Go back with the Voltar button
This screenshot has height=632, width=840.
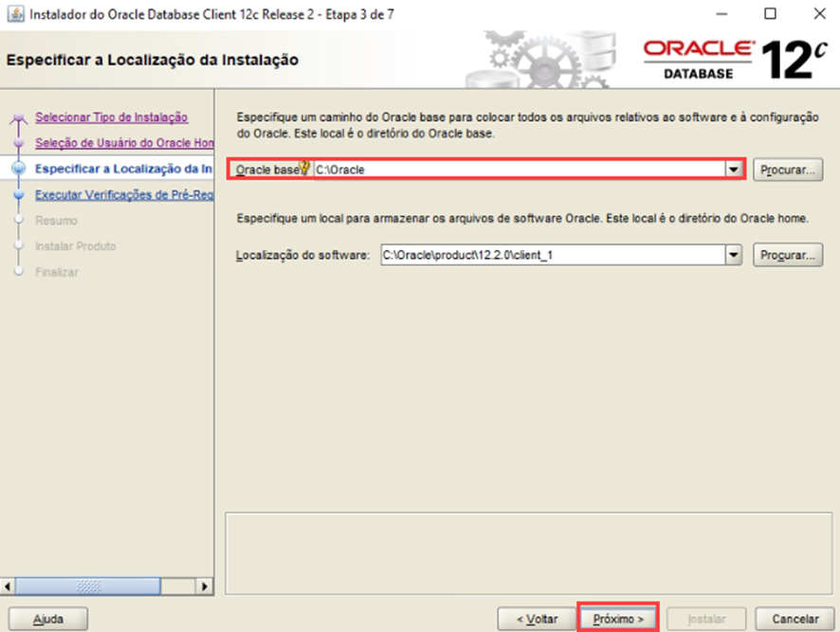(537, 619)
